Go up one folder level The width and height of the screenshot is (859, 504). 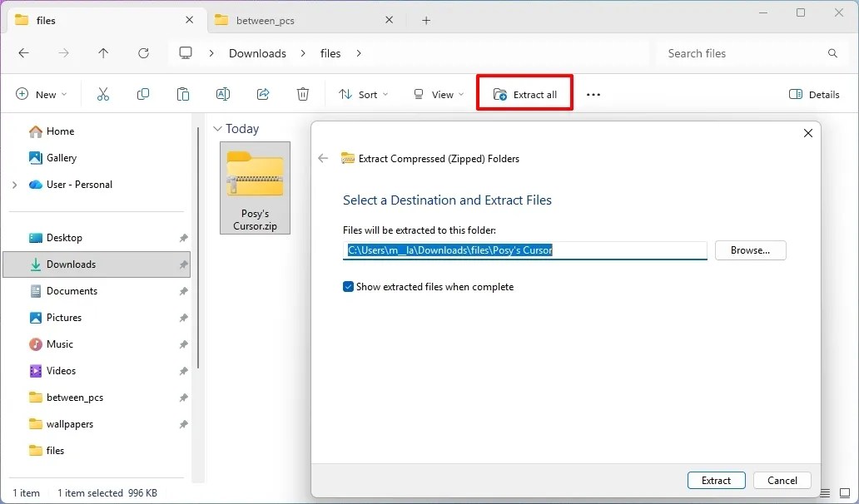(x=103, y=53)
